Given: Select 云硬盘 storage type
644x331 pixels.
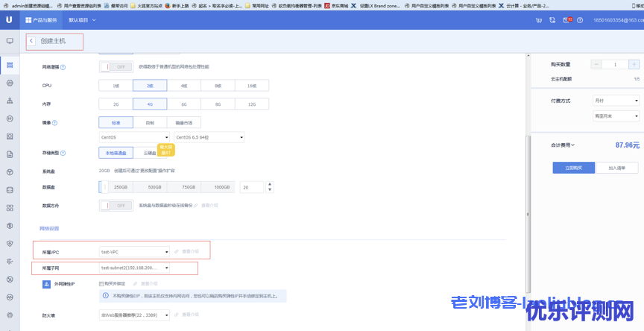Looking at the screenshot, I should coord(150,153).
